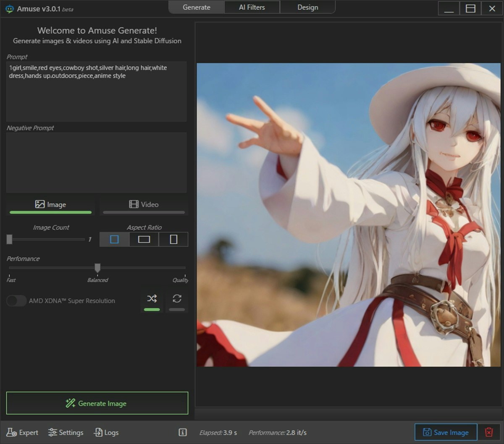504x444 pixels.
Task: Open the AI Filters tab
Action: coord(252,7)
